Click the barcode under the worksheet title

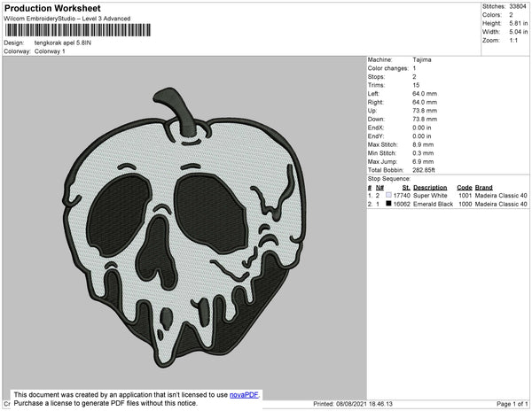78,30
